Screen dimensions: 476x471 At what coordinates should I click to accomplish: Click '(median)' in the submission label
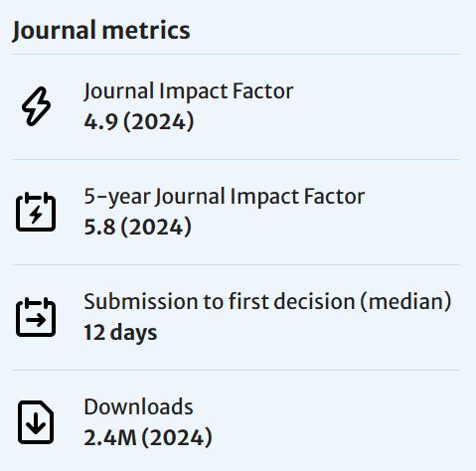(405, 302)
